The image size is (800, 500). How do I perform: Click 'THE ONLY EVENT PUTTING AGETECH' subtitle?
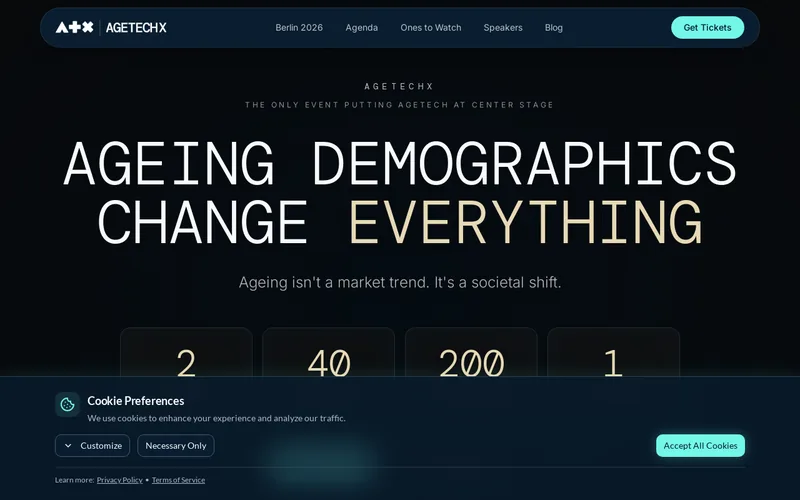point(399,105)
